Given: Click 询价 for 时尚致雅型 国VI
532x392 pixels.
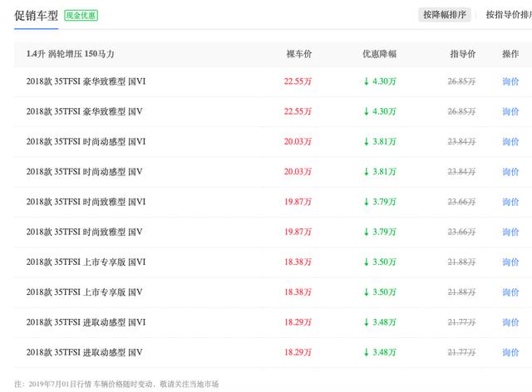Looking at the screenshot, I should tap(510, 202).
